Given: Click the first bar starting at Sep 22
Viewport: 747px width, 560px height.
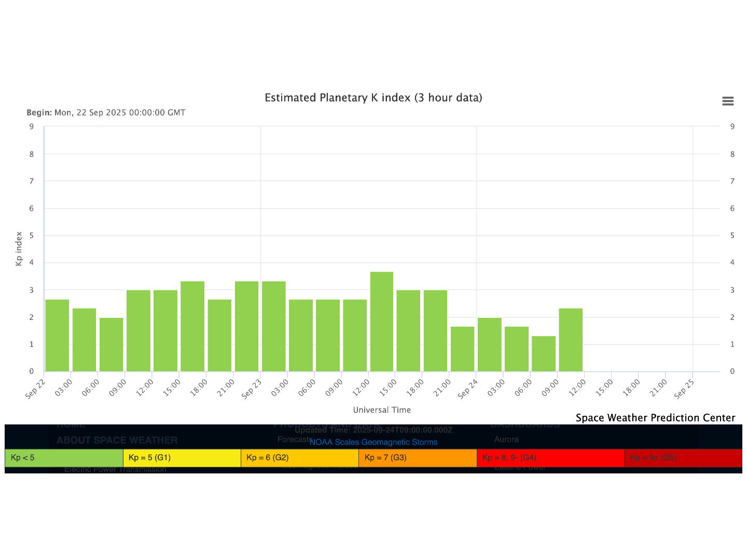Looking at the screenshot, I should [57, 335].
